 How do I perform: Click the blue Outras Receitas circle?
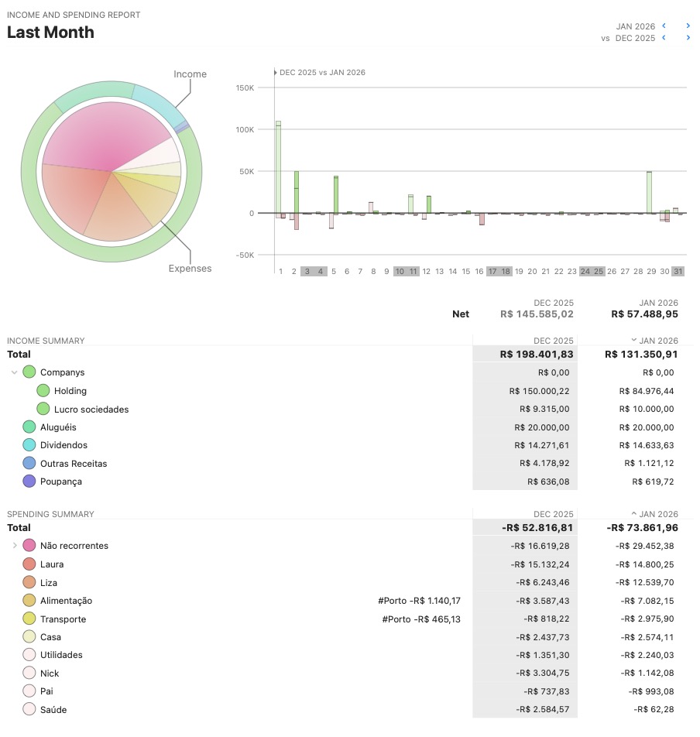(29, 464)
